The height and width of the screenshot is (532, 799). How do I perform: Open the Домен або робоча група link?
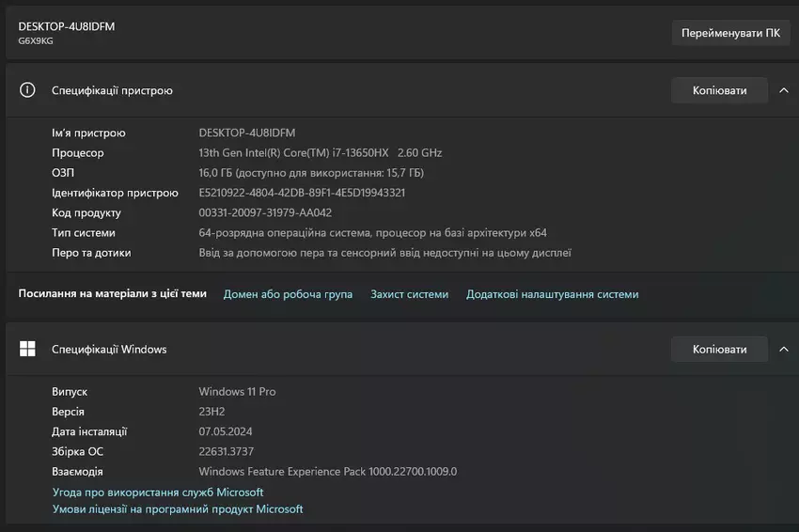click(x=288, y=294)
